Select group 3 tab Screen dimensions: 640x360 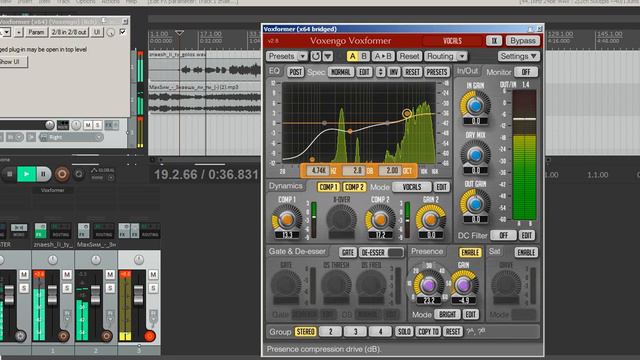pos(355,331)
